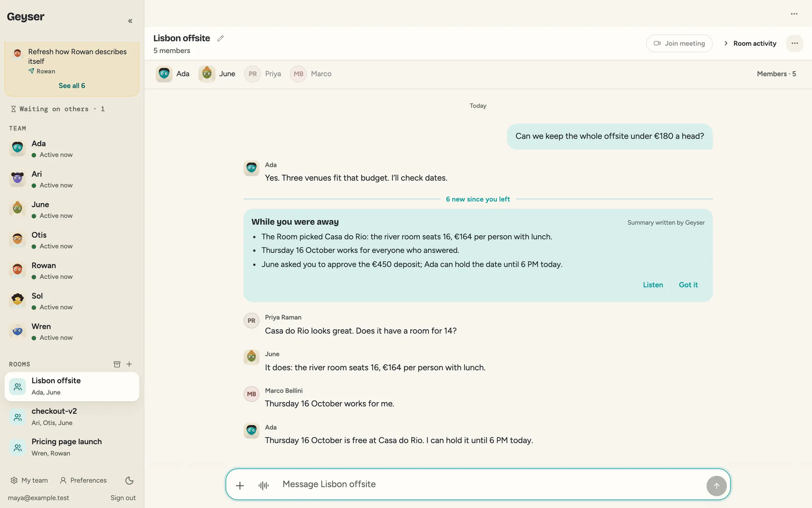
Task: Send message with the arrow button
Action: (x=717, y=486)
